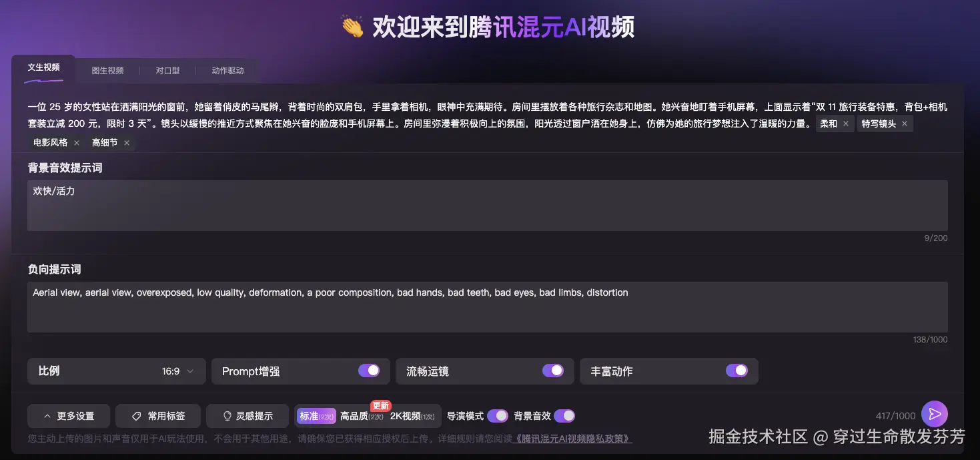The height and width of the screenshot is (460, 980).
Task: Remove the 高细节 tag via its × icon
Action: point(126,142)
